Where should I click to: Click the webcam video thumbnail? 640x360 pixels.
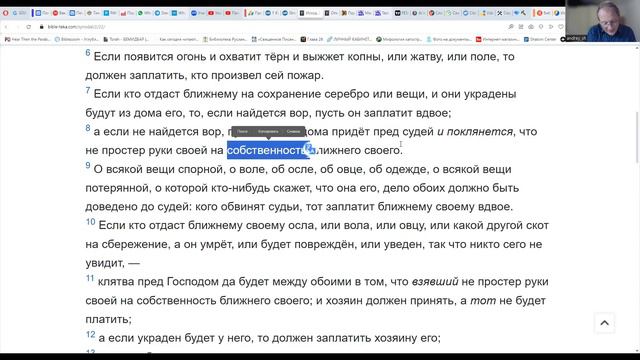pyautogui.click(x=602, y=20)
